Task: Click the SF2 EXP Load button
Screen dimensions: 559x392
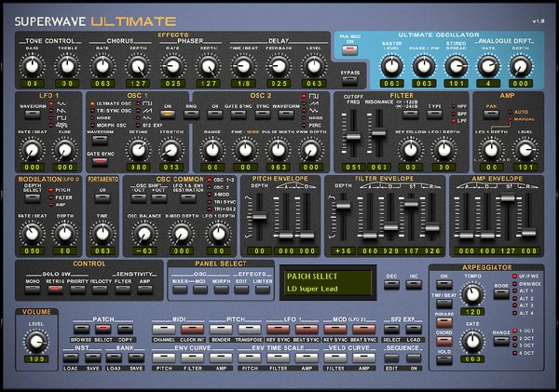Action: pyautogui.click(x=414, y=329)
